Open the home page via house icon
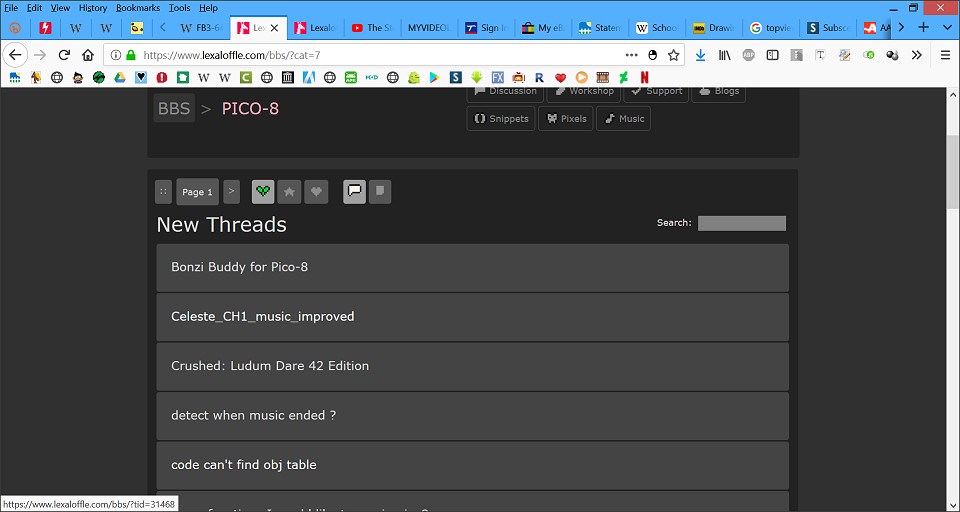960x512 pixels. click(88, 55)
